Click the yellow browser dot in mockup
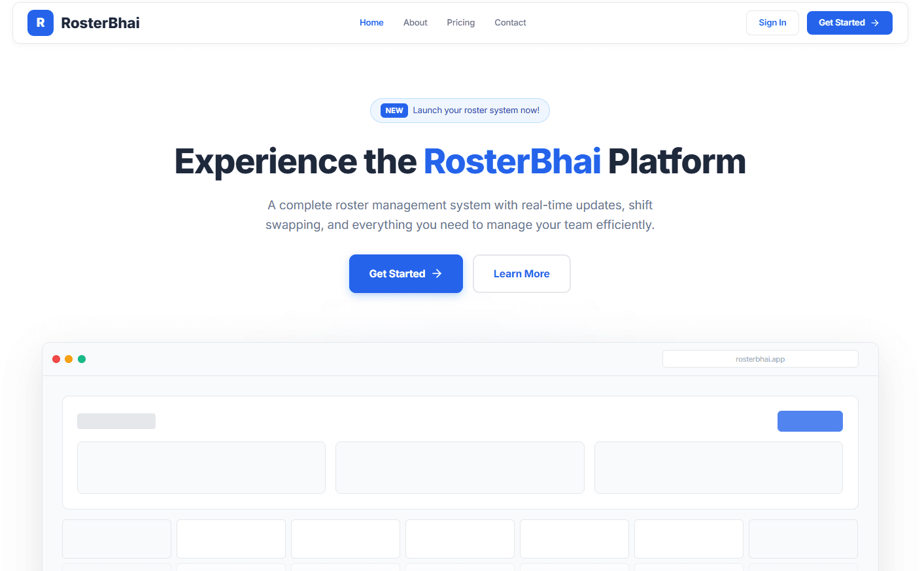This screenshot has height=571, width=924. click(x=69, y=358)
